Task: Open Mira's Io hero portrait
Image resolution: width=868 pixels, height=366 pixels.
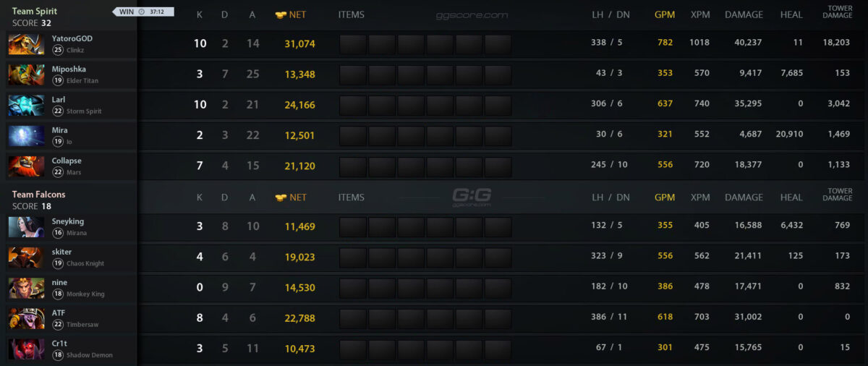Action: [26, 135]
